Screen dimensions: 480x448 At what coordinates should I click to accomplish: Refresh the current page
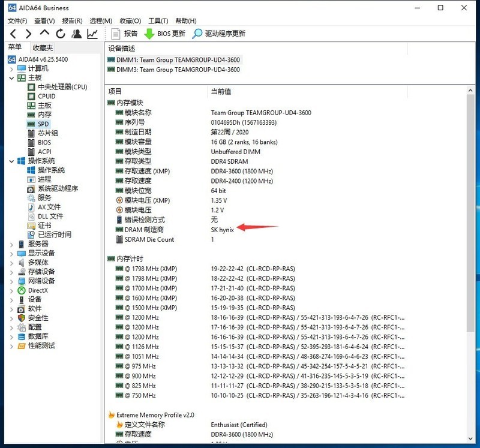[61, 34]
